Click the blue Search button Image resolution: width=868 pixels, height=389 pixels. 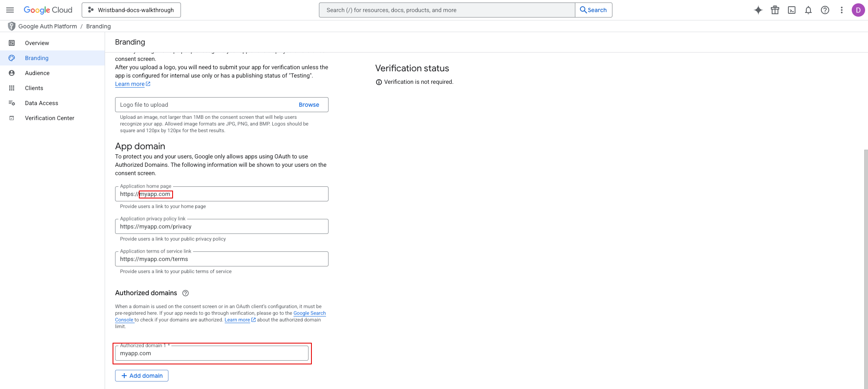[593, 10]
